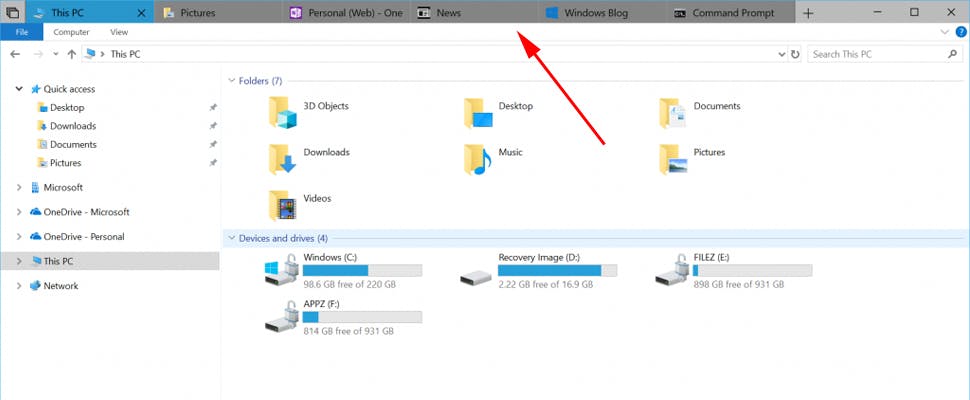Select Pictures under Quick access

click(x=66, y=163)
